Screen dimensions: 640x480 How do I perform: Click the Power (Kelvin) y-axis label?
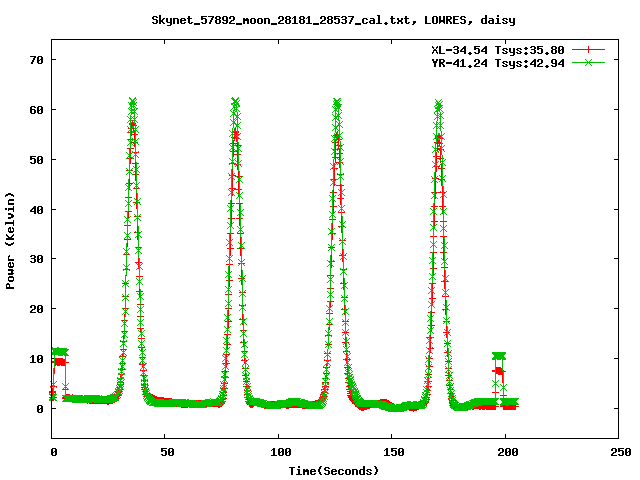tap(10, 241)
